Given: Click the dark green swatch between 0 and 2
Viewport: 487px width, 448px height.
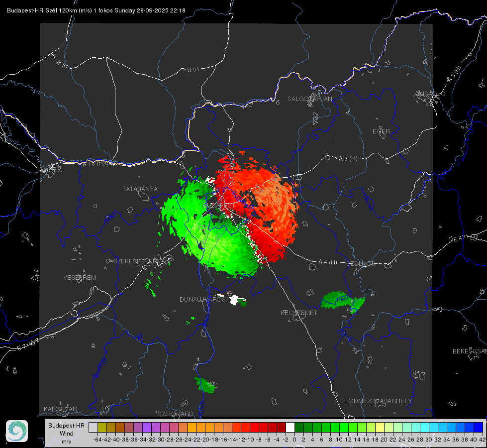Looking at the screenshot, I should click(299, 427).
